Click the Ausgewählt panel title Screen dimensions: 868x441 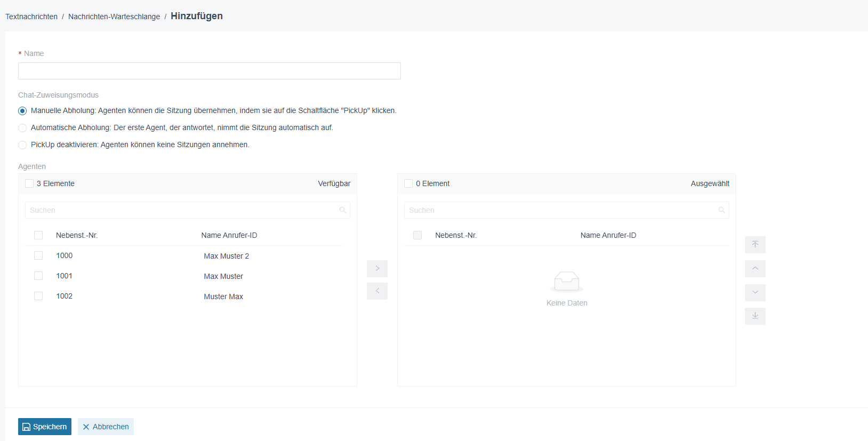click(710, 183)
